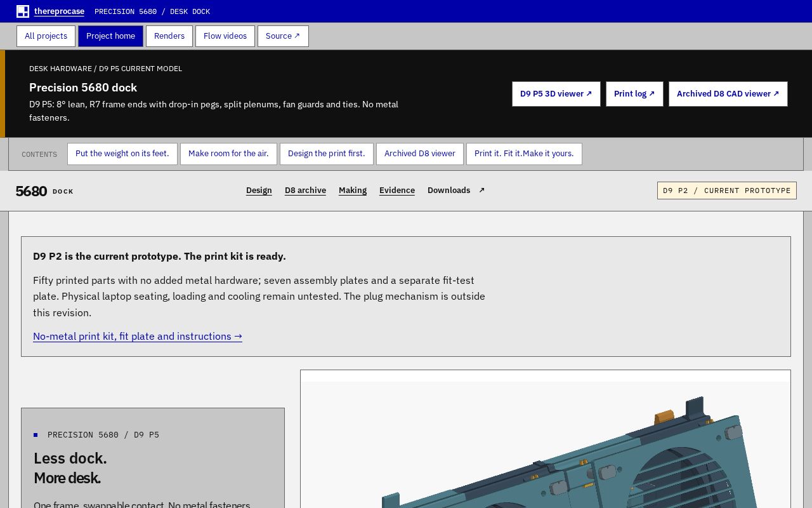
Task: Jump to Archived D8 viewer section
Action: click(420, 154)
